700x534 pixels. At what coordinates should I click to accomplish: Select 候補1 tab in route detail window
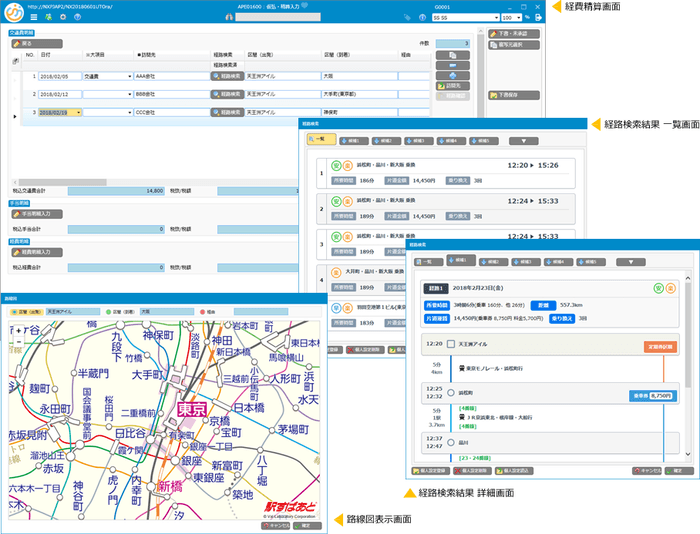[x=461, y=261]
